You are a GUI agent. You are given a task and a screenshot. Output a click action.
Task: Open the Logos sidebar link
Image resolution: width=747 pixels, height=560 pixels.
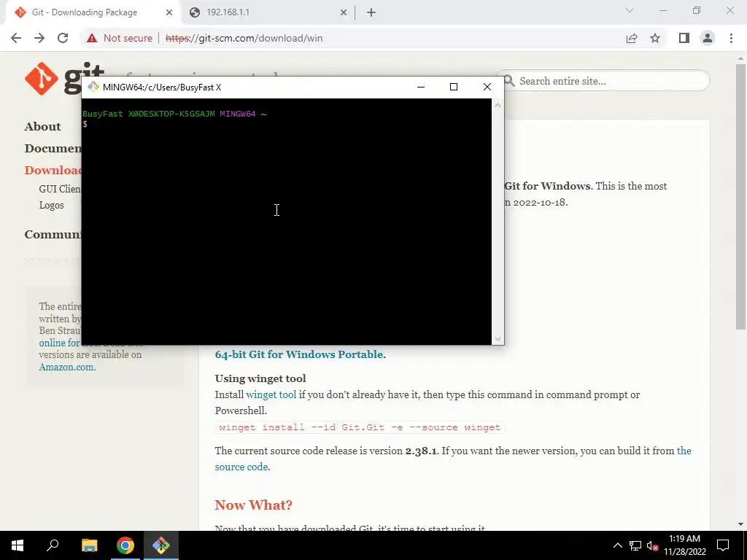[52, 205]
